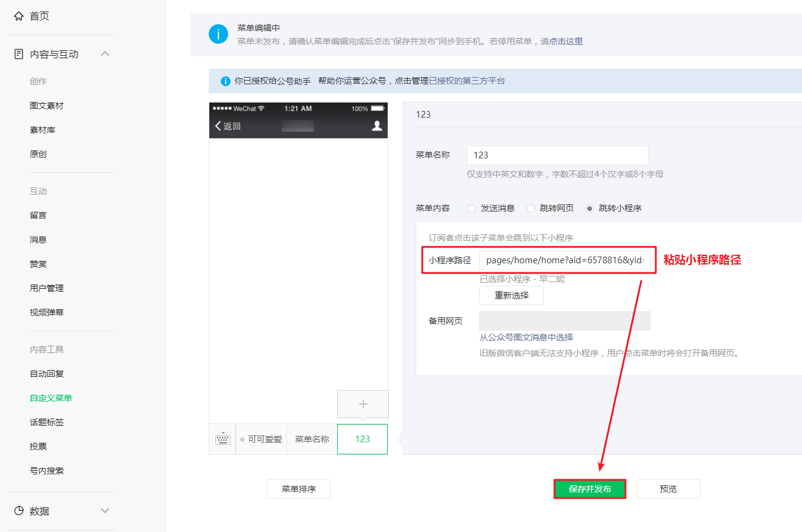This screenshot has height=532, width=802.
Task: Open 自定义菜单 in the sidebar
Action: point(51,398)
